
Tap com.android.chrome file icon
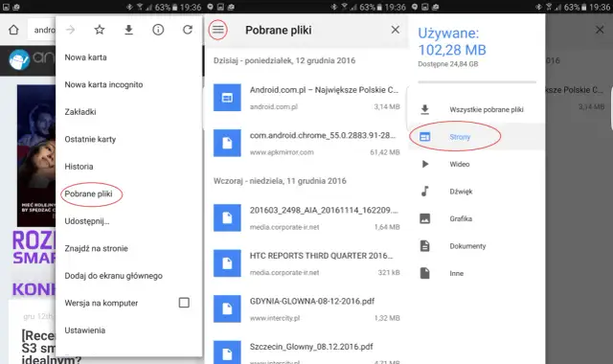coord(227,143)
